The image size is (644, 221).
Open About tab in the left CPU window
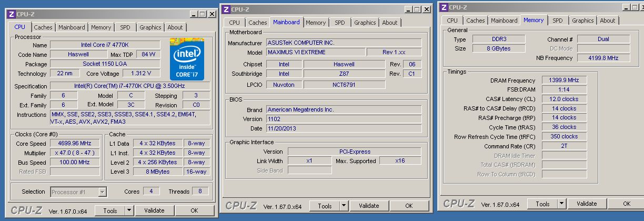(x=175, y=27)
